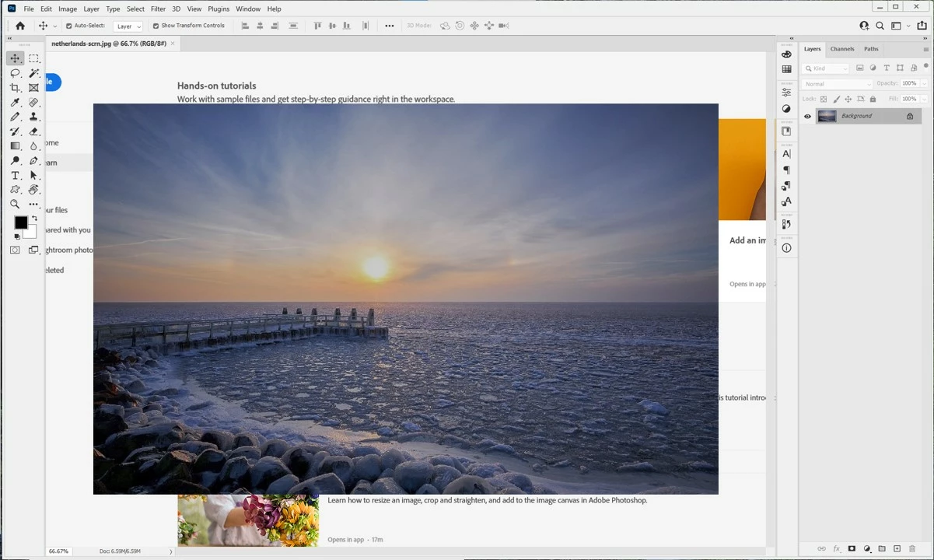Open the Info panel icon
The image size is (934, 560).
786,248
